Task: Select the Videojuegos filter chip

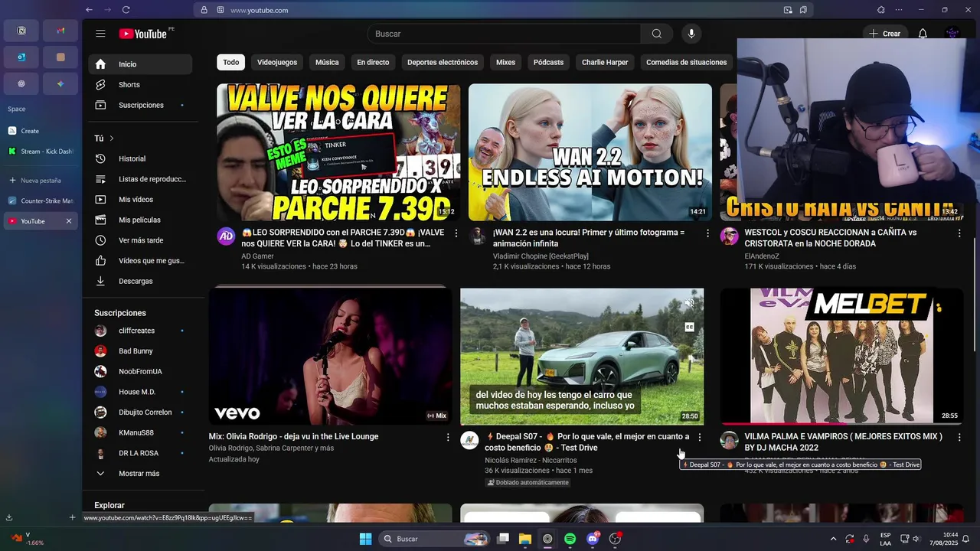Action: pyautogui.click(x=277, y=63)
